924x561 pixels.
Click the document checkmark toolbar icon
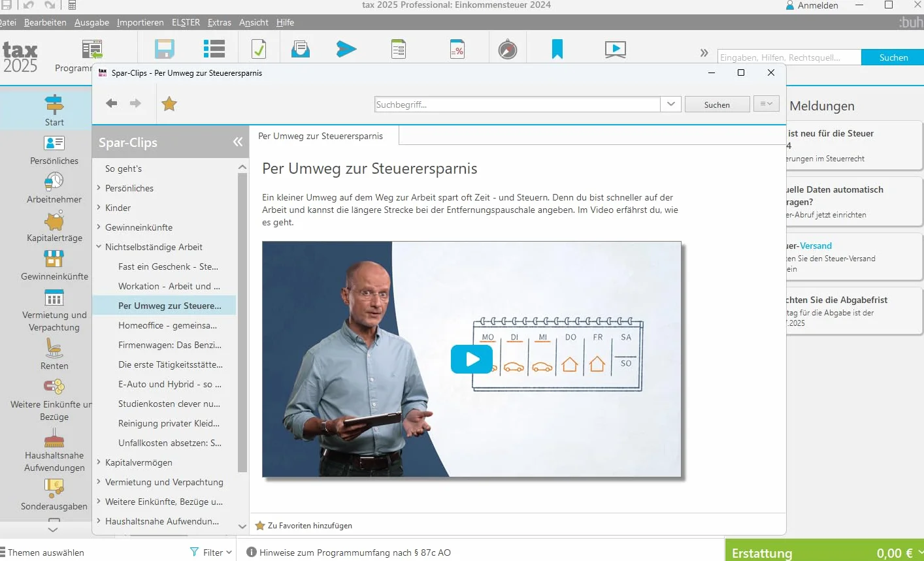pyautogui.click(x=259, y=49)
